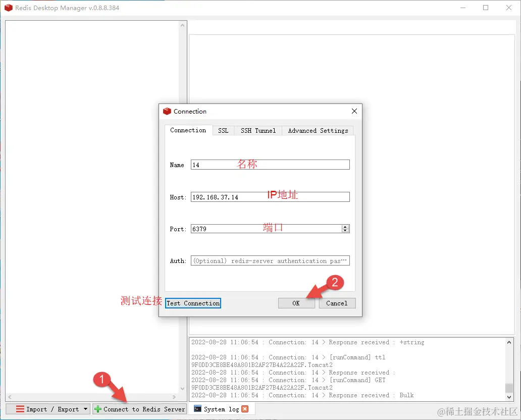
Task: Click the Redis Desktop Manager title bar logo
Action: (8, 8)
